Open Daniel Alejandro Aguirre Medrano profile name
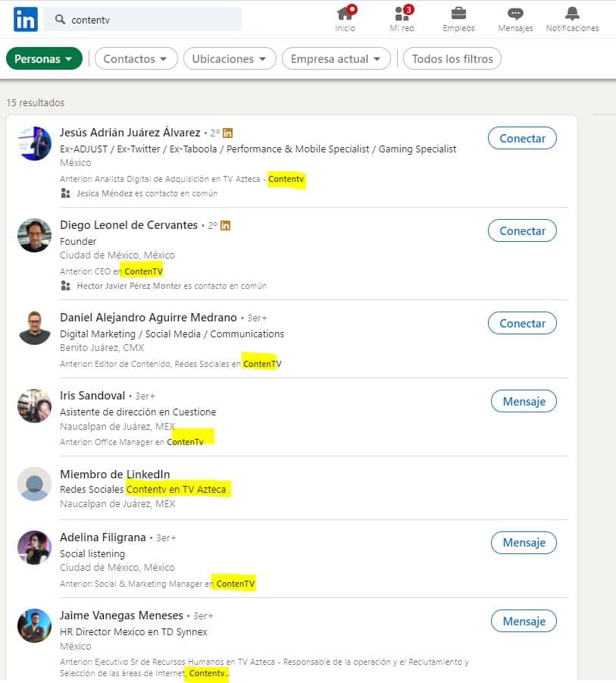The image size is (616, 683). [x=148, y=317]
